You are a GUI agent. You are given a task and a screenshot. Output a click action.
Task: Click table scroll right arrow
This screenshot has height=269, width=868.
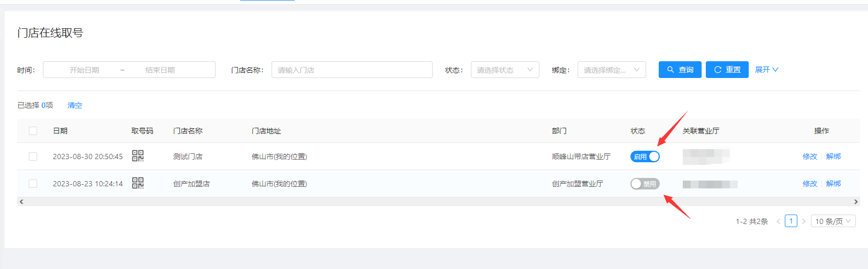pyautogui.click(x=856, y=201)
